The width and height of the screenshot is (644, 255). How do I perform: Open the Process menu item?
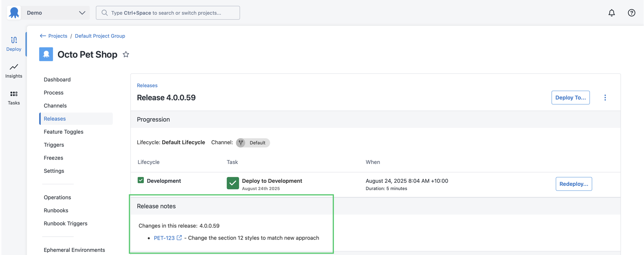(x=54, y=93)
